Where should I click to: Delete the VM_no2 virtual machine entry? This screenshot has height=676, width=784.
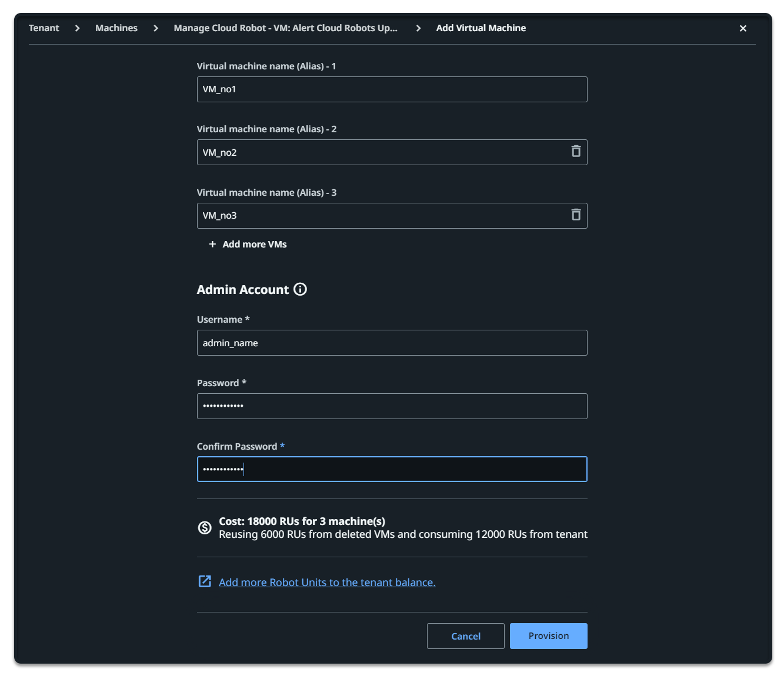tap(576, 152)
